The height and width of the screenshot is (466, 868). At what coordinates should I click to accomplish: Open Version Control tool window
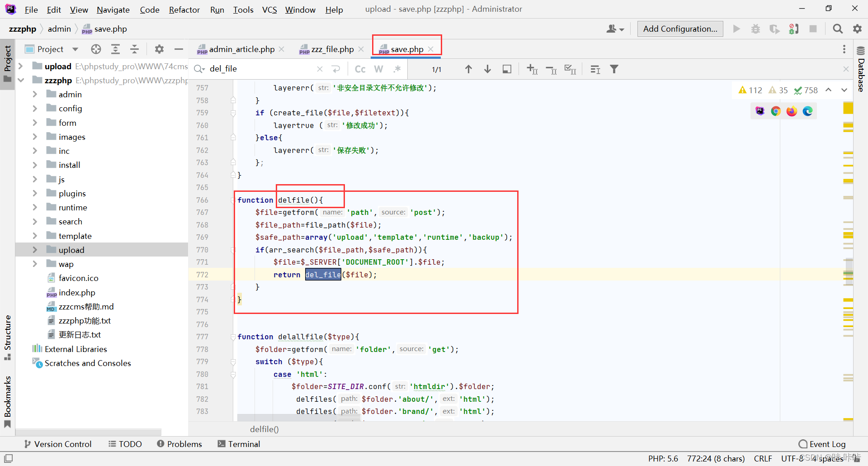coord(58,444)
